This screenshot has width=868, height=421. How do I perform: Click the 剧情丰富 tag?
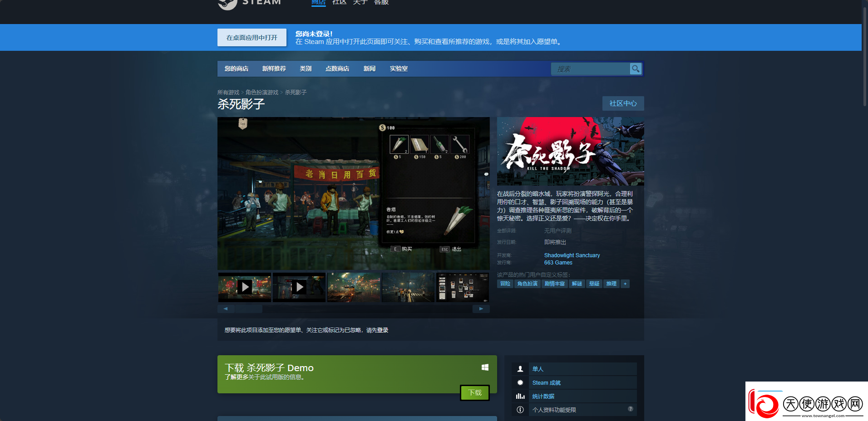pos(555,284)
